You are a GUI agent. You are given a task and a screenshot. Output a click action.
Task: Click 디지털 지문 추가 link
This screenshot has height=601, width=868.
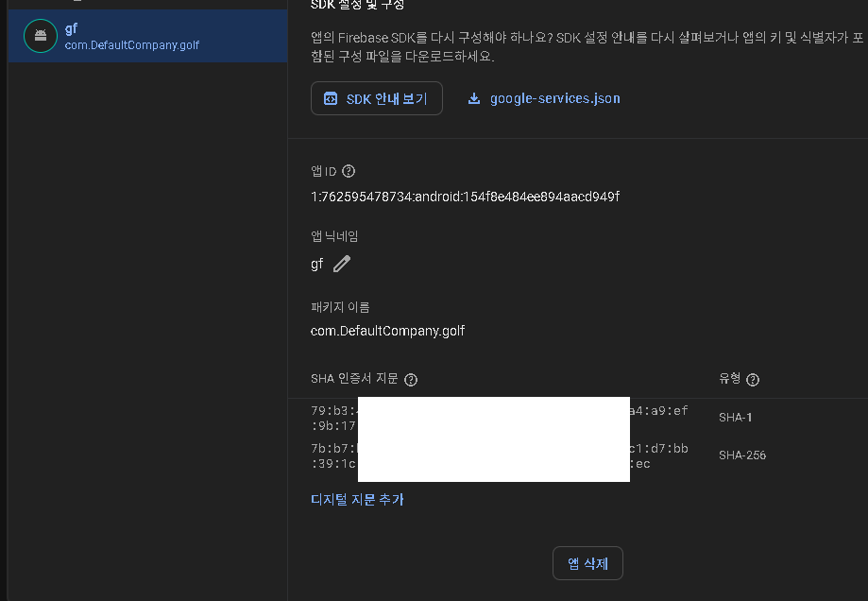[358, 500]
